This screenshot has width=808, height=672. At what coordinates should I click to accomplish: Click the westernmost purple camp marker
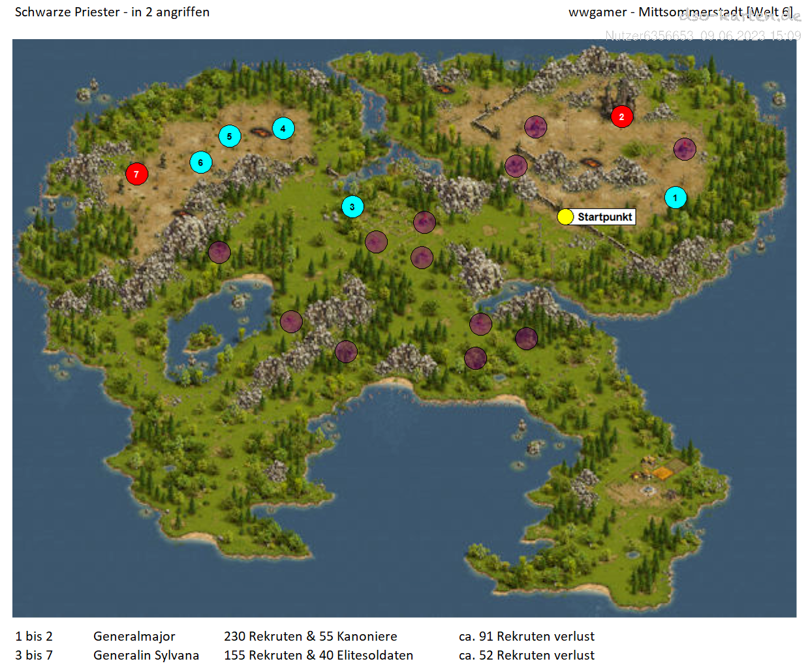click(219, 252)
